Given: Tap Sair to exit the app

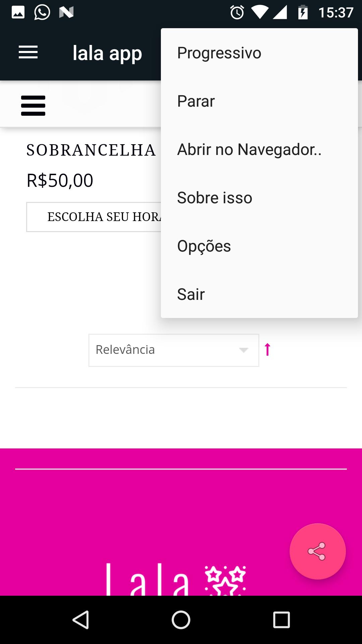Looking at the screenshot, I should click(x=191, y=294).
